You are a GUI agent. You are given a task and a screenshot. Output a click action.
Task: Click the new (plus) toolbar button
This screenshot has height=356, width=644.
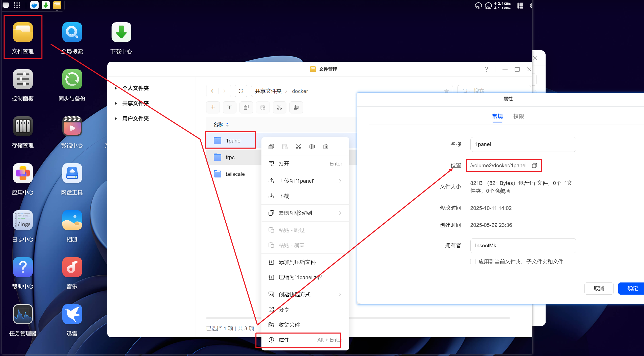(x=213, y=107)
